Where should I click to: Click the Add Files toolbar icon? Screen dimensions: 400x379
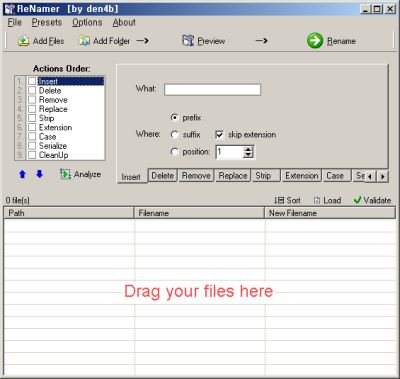point(23,41)
